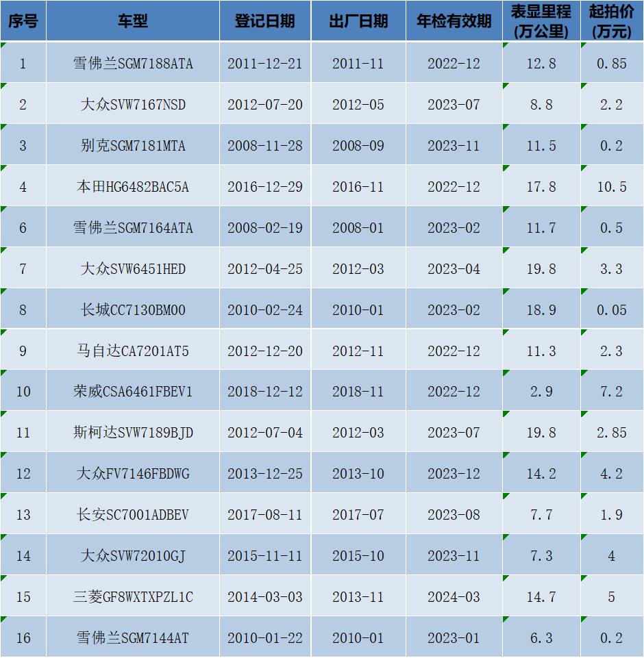Select registration date 2013-12-25
The width and height of the screenshot is (644, 658).
265,473
